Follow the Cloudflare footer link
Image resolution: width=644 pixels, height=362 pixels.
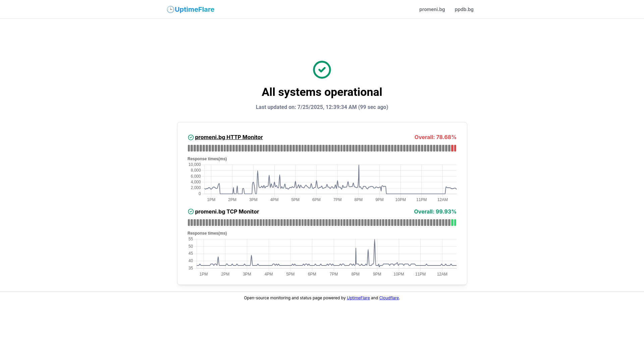389,298
